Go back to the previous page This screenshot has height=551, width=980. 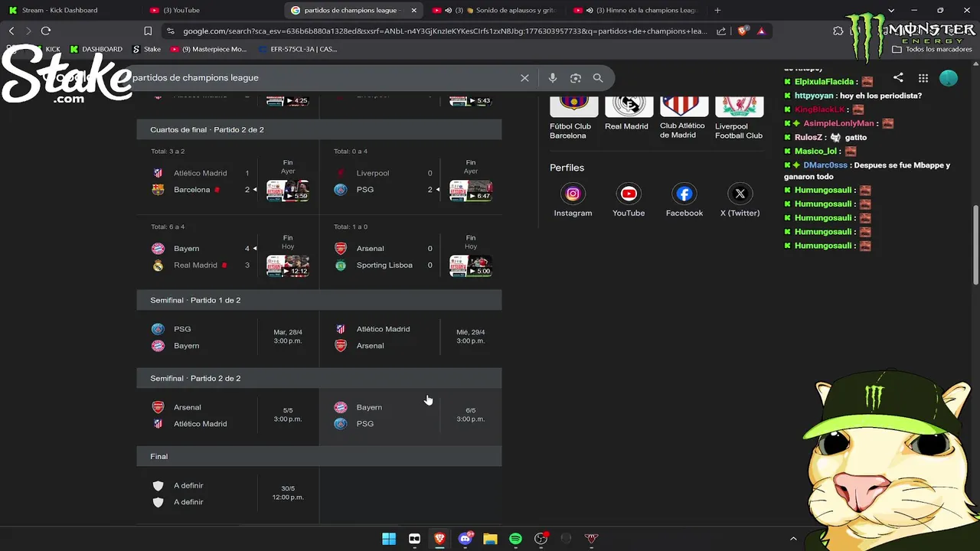click(11, 31)
